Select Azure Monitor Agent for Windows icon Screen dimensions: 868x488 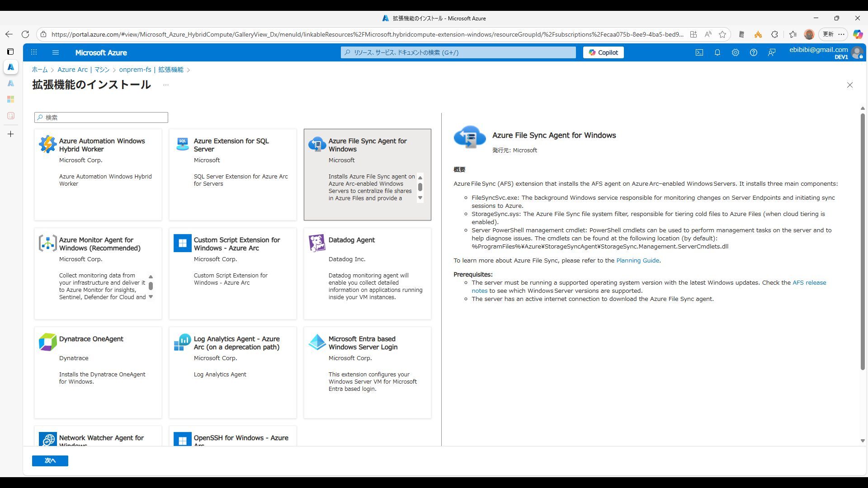(x=48, y=243)
